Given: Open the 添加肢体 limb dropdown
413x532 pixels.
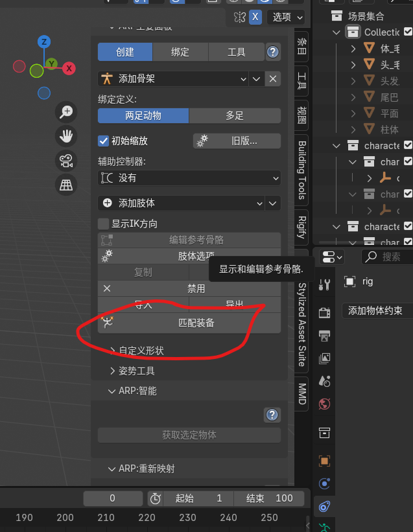Looking at the screenshot, I should [x=182, y=203].
